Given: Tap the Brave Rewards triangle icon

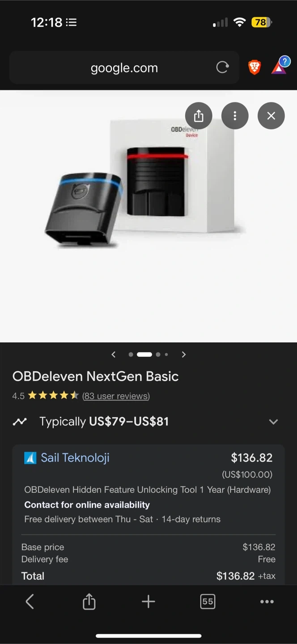Looking at the screenshot, I should tap(279, 68).
